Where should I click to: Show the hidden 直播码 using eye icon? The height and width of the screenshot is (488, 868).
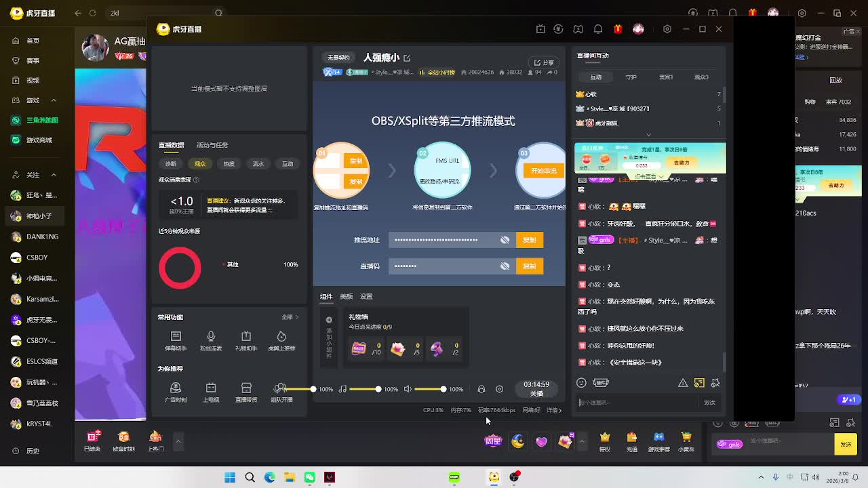coord(505,266)
